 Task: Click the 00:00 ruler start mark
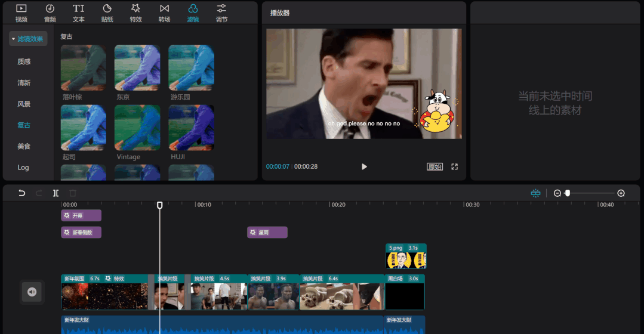[70, 205]
